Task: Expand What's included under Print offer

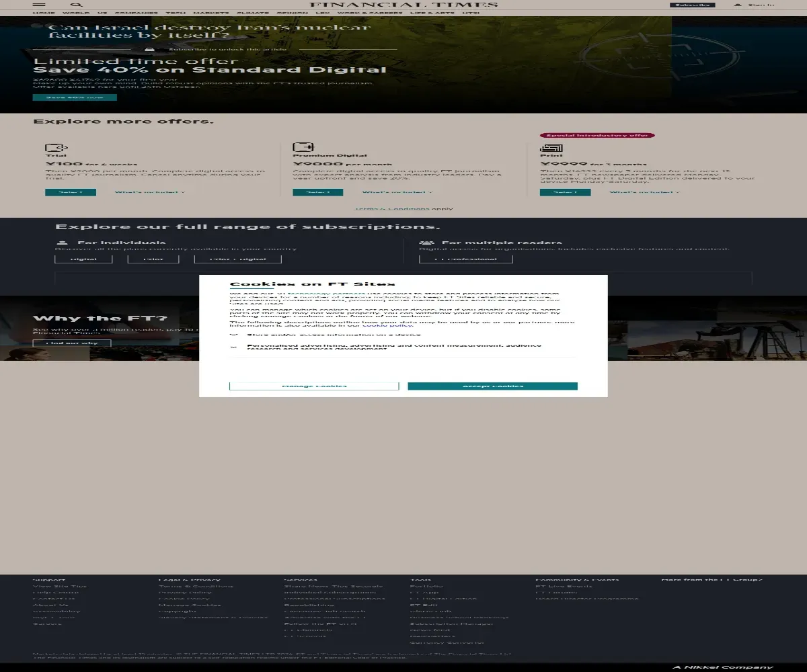Action: click(644, 192)
